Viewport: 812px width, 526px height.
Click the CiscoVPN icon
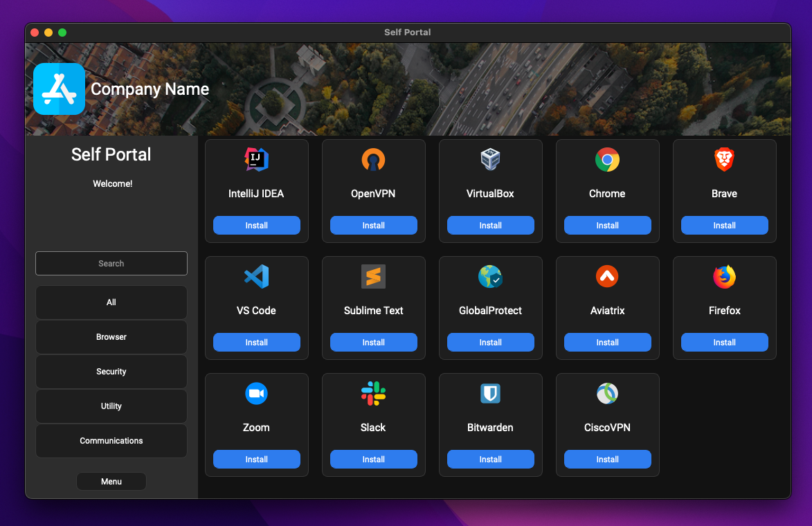tap(608, 394)
